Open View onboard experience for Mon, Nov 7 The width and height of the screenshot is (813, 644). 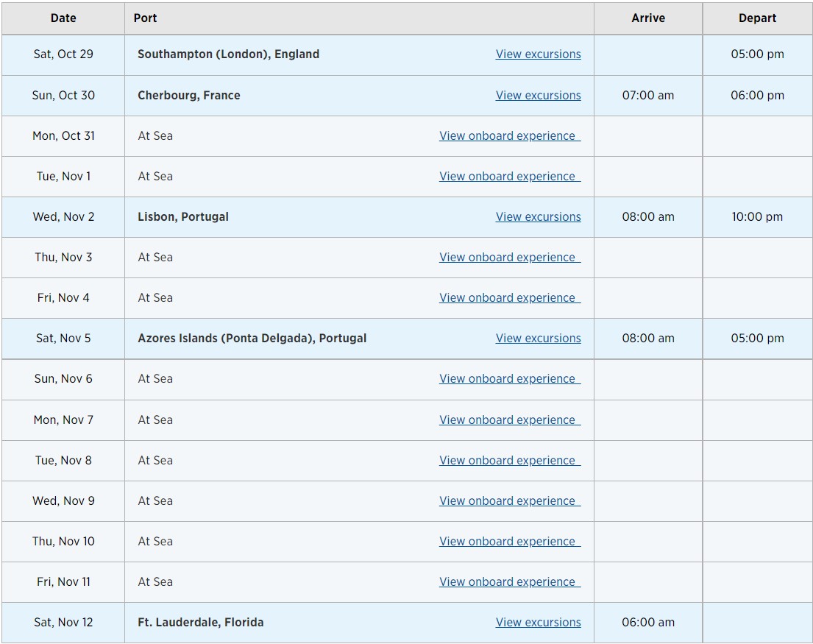(510, 420)
